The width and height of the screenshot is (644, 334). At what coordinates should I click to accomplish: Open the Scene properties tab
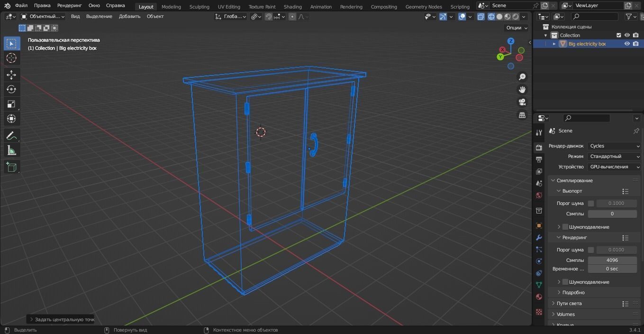coord(539,183)
